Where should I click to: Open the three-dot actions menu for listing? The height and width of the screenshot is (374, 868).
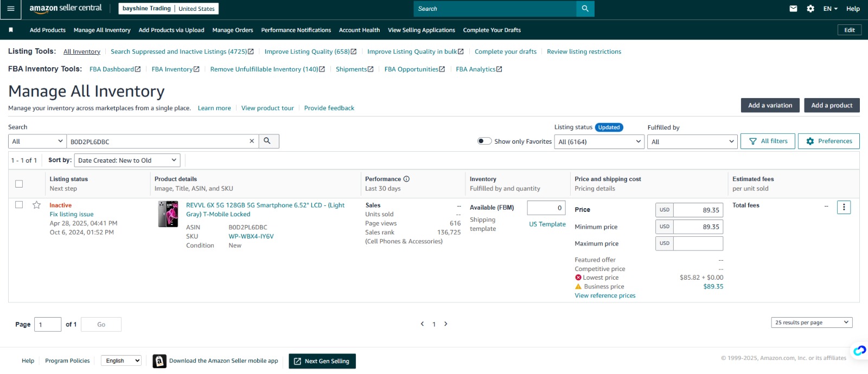[844, 208]
